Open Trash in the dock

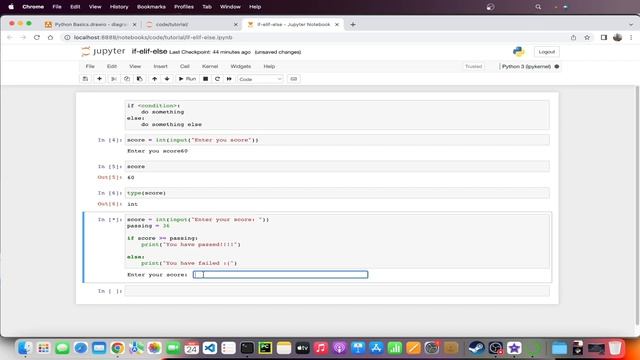click(615, 348)
